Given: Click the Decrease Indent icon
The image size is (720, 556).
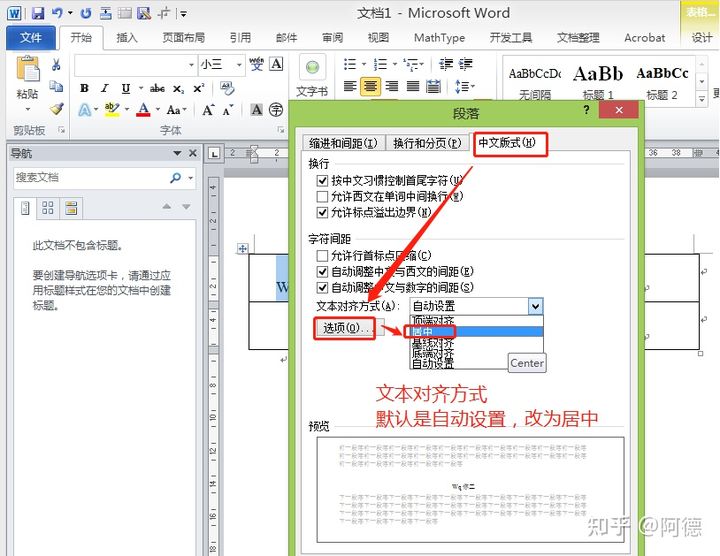Looking at the screenshot, I should (x=445, y=64).
